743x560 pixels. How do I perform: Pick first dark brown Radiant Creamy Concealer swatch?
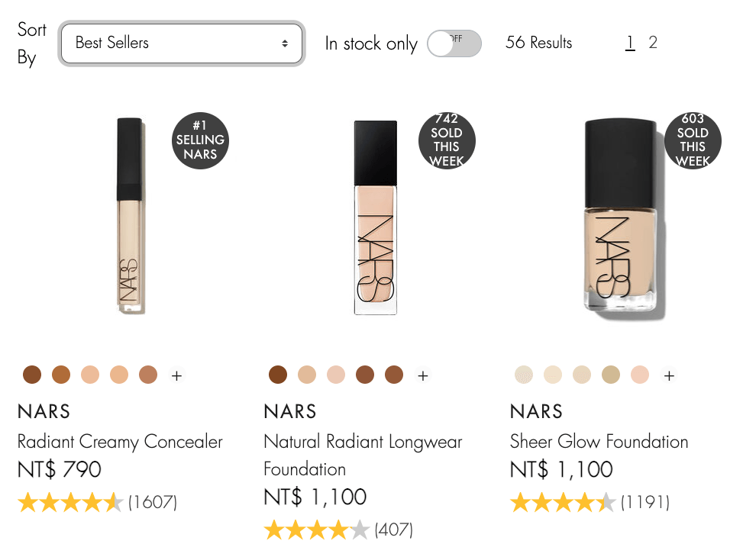coord(32,375)
